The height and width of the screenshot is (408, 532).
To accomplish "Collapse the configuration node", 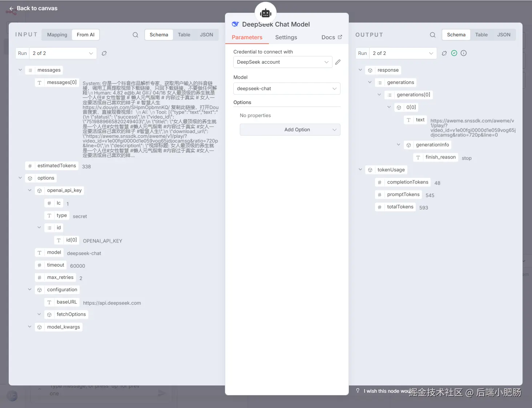I will tap(30, 289).
